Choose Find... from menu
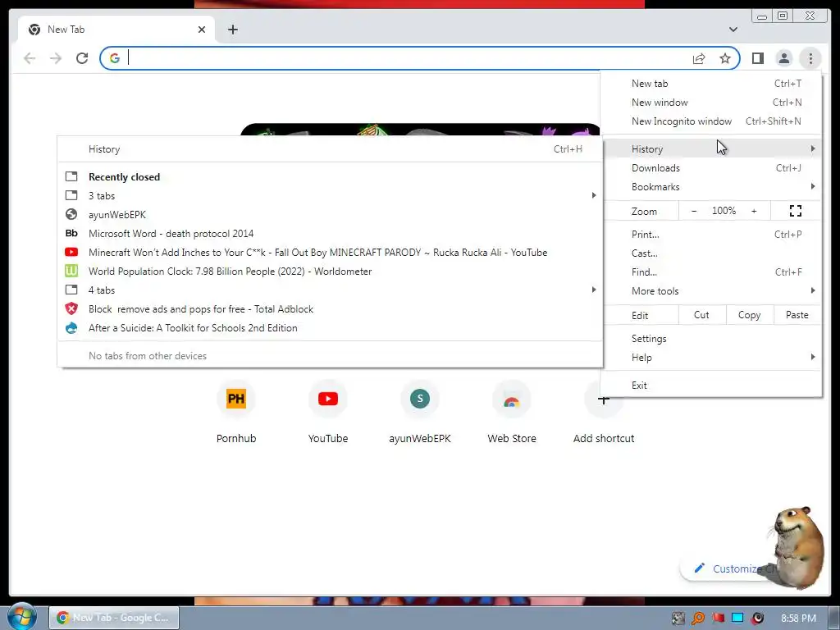This screenshot has width=840, height=630. 713,272
